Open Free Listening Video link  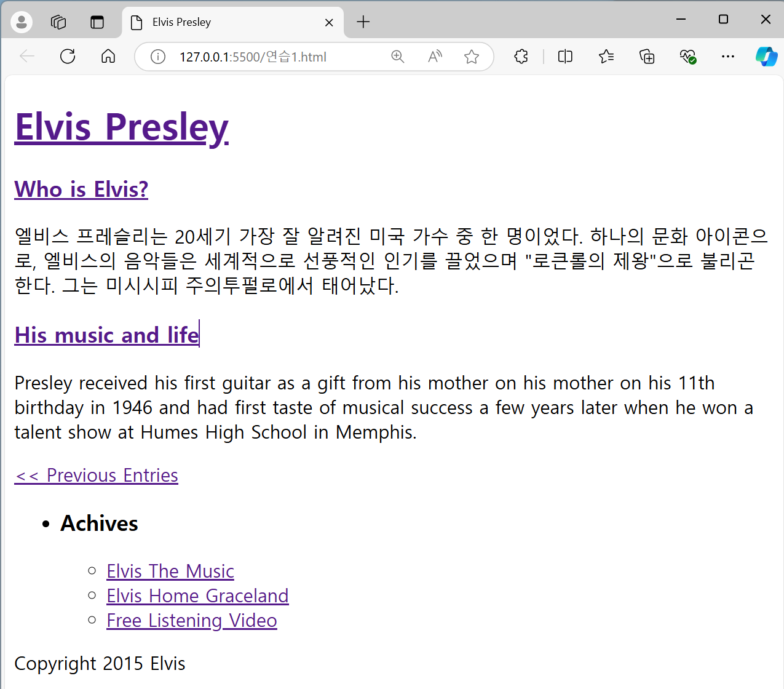tap(192, 620)
